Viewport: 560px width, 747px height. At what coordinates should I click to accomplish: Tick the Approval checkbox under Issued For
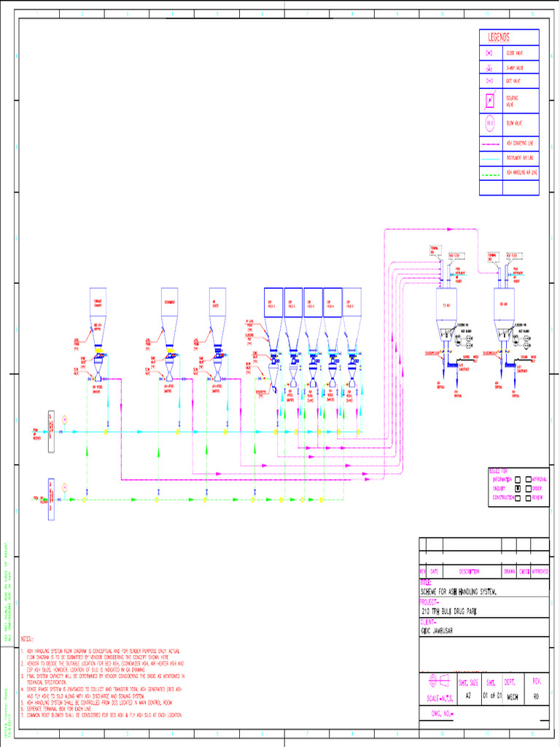pos(528,480)
